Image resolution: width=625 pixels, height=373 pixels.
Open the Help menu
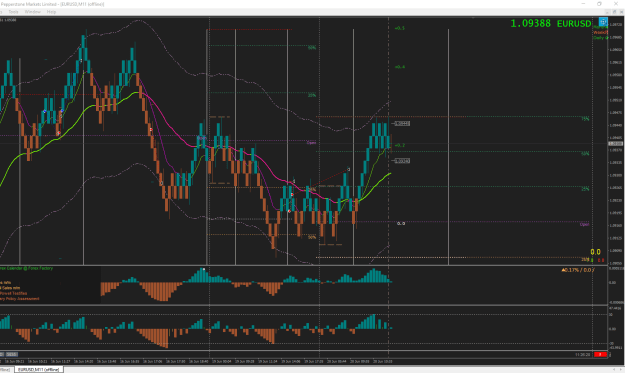[51, 12]
